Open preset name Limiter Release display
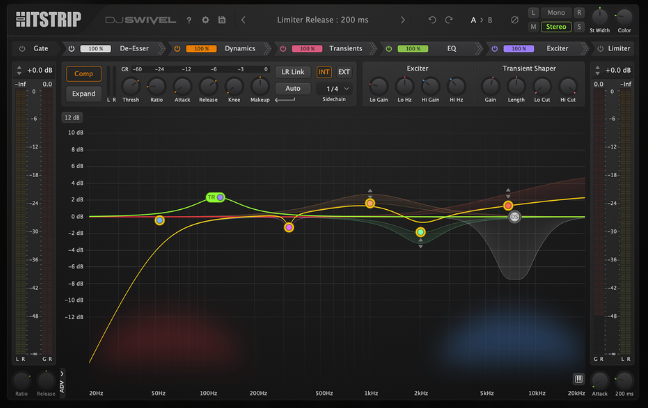 322,20
